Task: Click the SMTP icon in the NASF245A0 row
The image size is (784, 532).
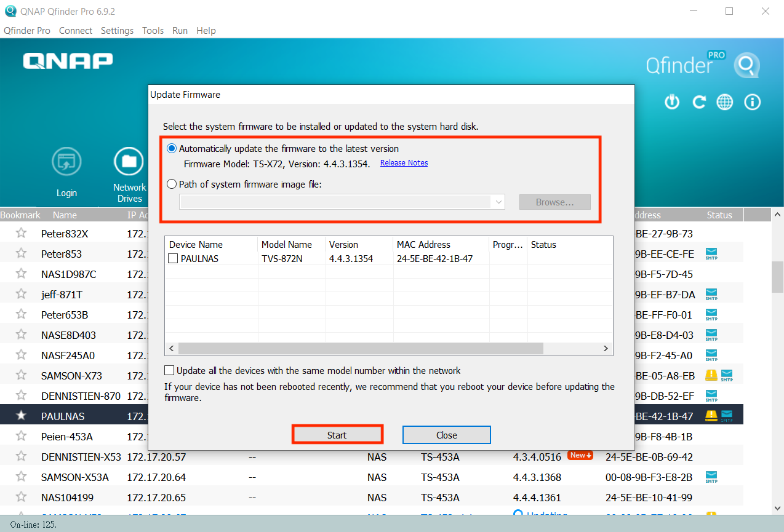Action: 711,355
